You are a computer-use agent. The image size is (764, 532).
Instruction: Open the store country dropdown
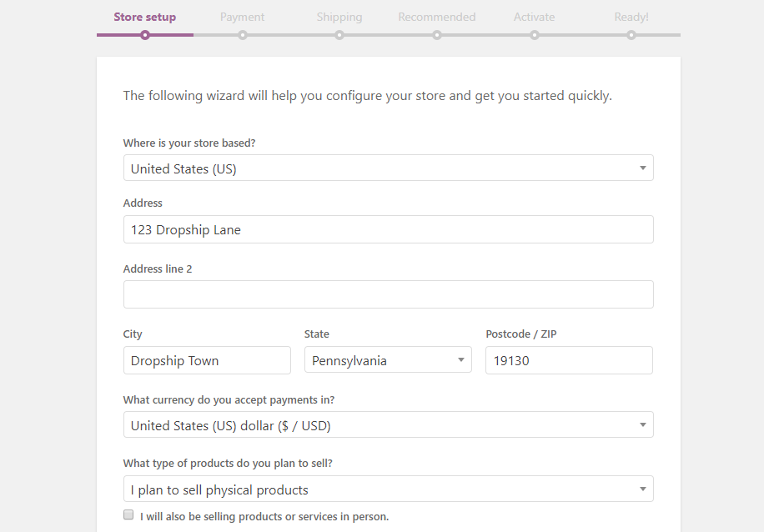[388, 168]
